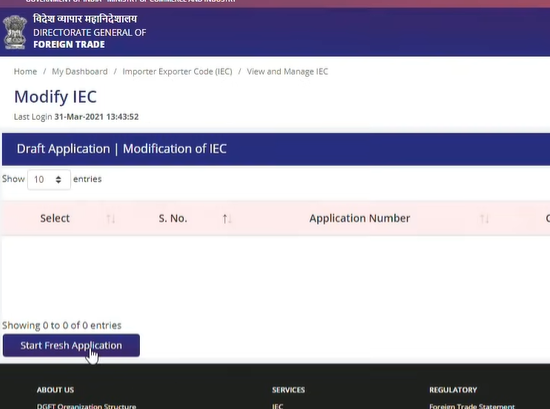Click the REGULATORY footer heading
Screen dimensions: 550x409
pos(453,390)
